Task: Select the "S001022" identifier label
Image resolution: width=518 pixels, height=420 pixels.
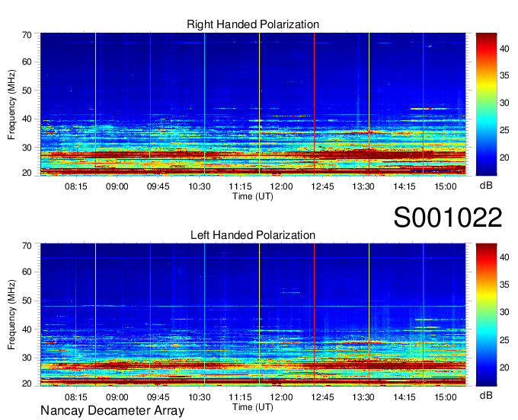Action: [x=448, y=218]
